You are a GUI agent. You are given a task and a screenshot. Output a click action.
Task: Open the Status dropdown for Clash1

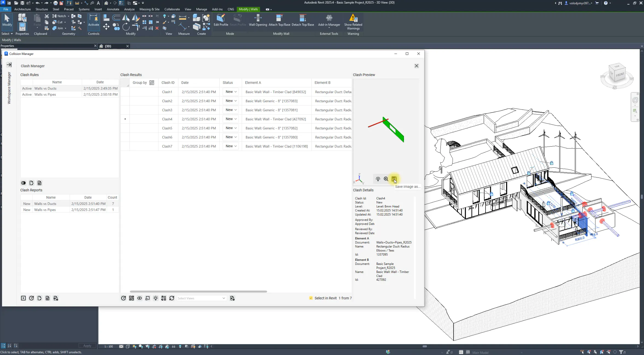pos(231,92)
